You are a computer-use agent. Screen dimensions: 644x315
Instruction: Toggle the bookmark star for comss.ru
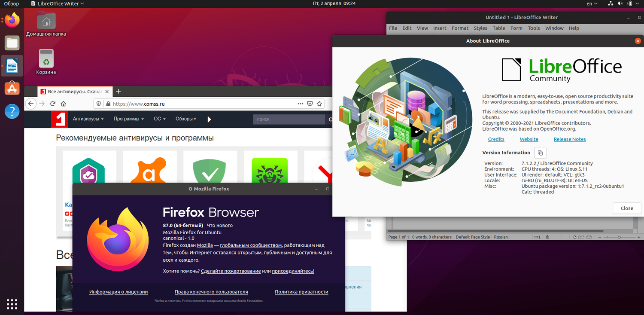[x=319, y=104]
